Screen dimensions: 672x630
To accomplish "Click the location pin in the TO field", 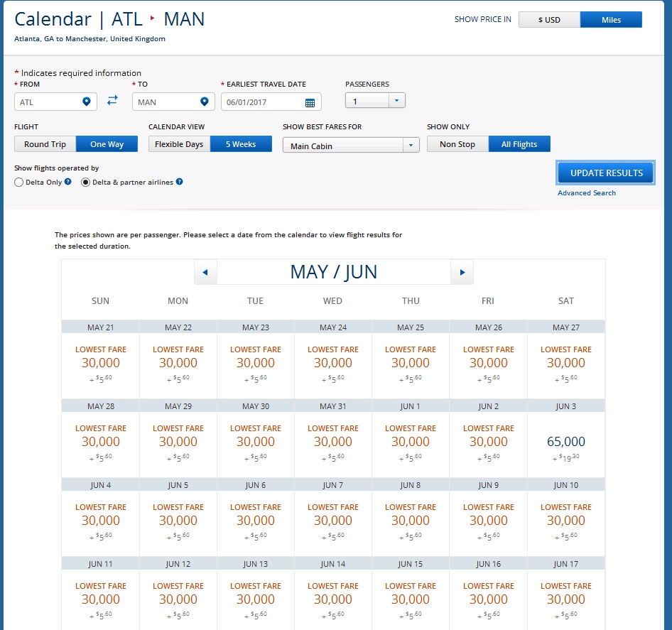I will [x=205, y=102].
